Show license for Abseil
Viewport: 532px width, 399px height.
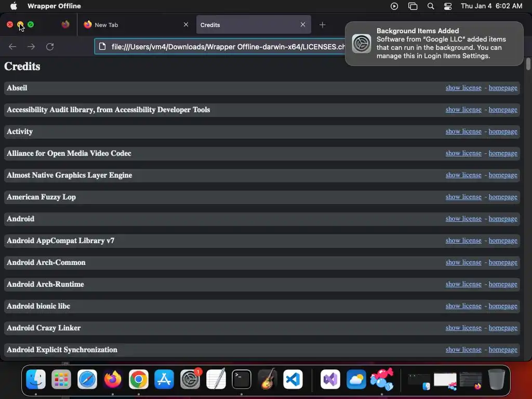coord(463,87)
